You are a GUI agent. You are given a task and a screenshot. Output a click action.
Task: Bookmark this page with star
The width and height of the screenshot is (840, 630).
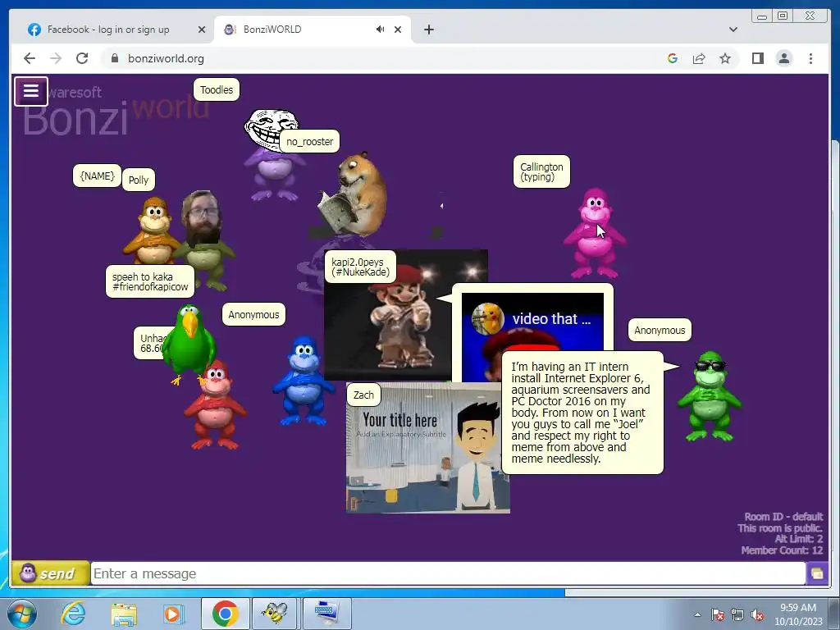(x=725, y=58)
